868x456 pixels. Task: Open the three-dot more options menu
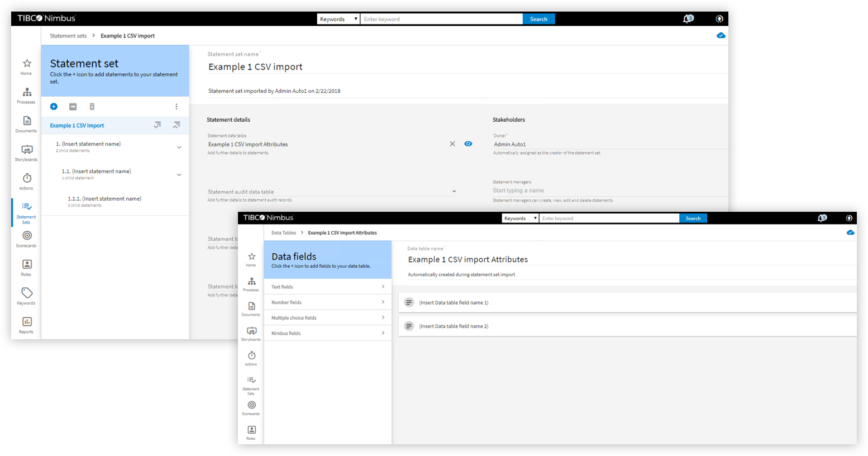click(x=177, y=107)
